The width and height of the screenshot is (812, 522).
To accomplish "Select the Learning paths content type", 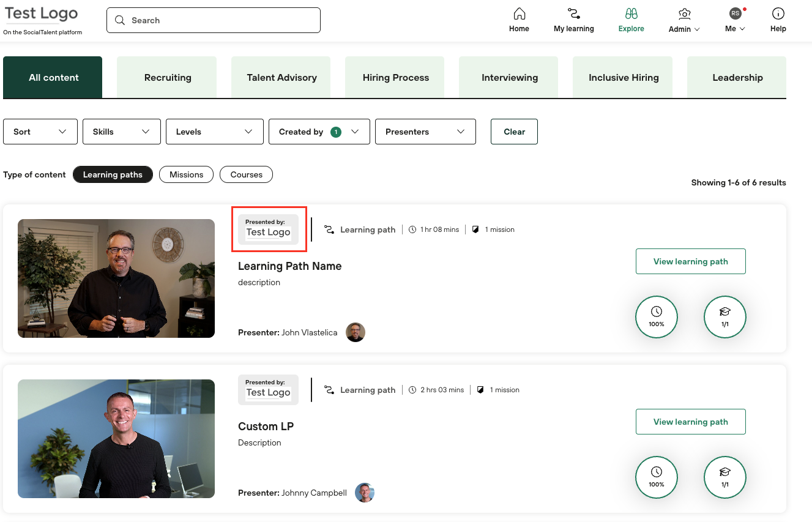I will pyautogui.click(x=113, y=174).
